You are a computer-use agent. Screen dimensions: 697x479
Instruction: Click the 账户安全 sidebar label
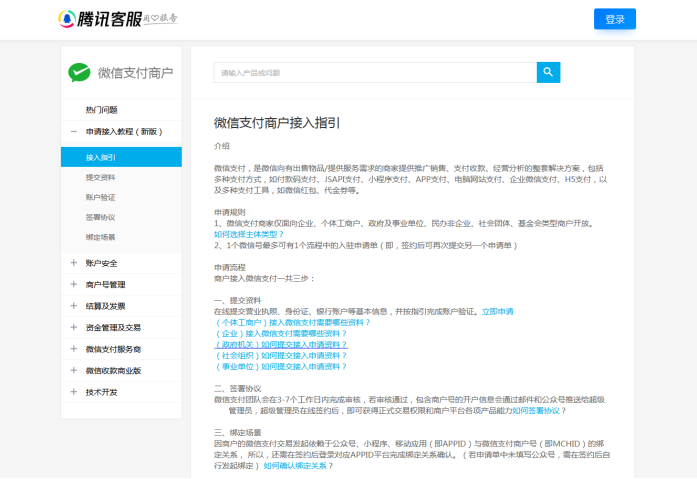point(101,263)
